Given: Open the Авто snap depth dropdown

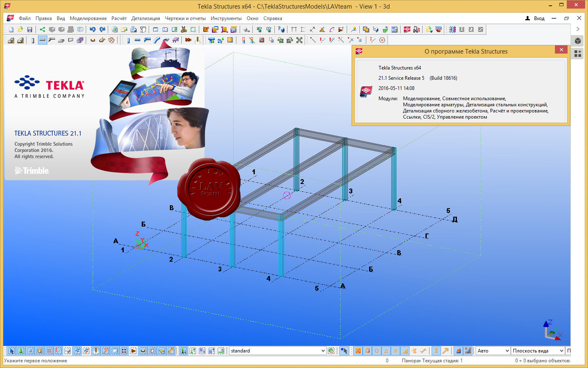Looking at the screenshot, I should point(493,351).
